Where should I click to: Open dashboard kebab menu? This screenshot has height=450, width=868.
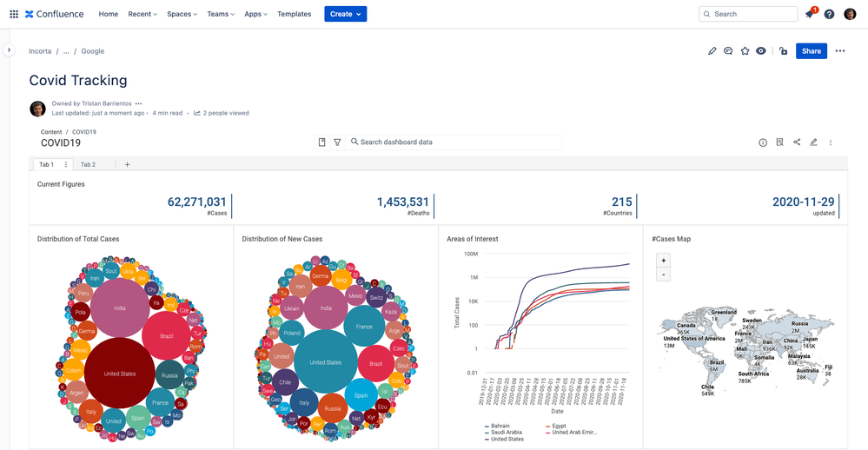(831, 142)
